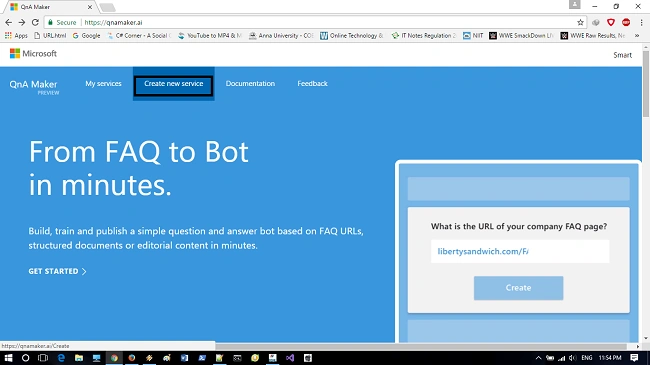The width and height of the screenshot is (650, 365).
Task: Switch to Chrome on the taskbar
Action: click(114, 358)
